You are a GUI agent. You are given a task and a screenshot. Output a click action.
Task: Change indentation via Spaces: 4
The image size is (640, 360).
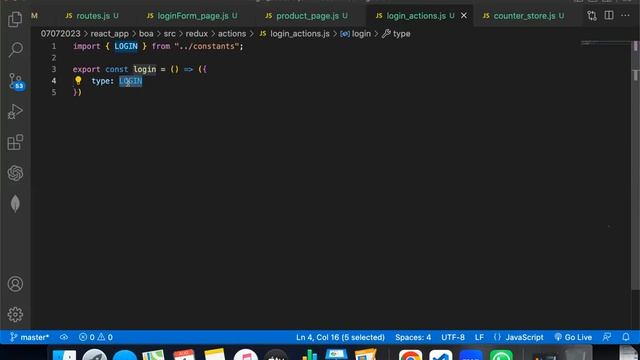click(x=413, y=337)
